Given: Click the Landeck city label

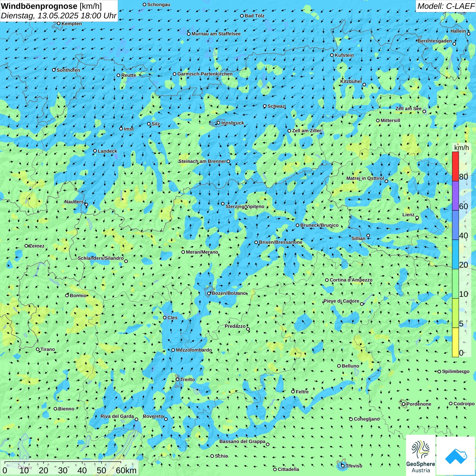Looking at the screenshot, I should [107, 151].
